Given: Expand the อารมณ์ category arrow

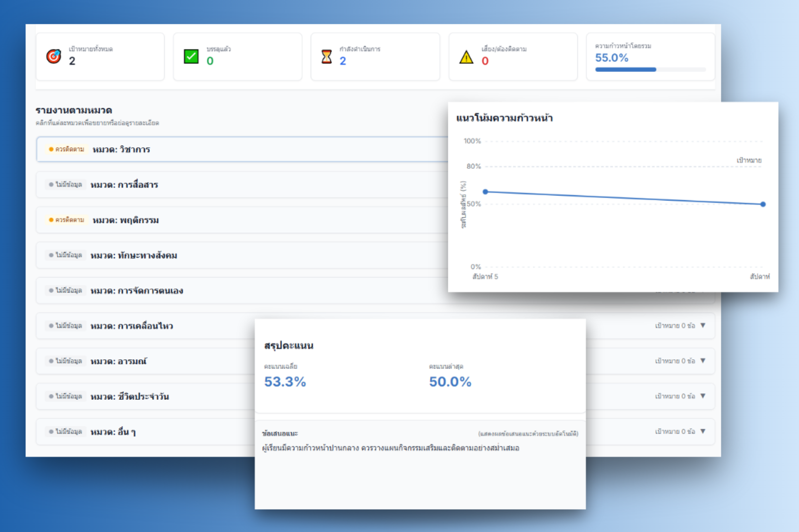Looking at the screenshot, I should pos(703,361).
